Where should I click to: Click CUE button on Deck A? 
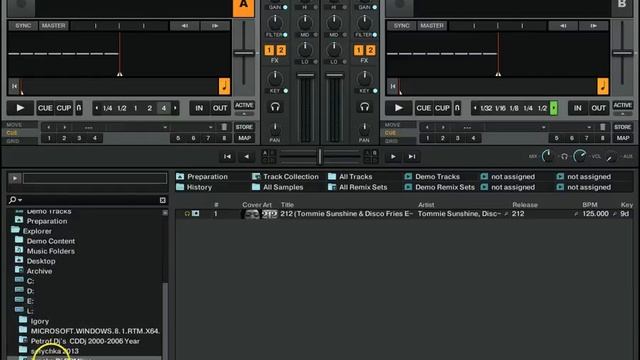point(45,108)
